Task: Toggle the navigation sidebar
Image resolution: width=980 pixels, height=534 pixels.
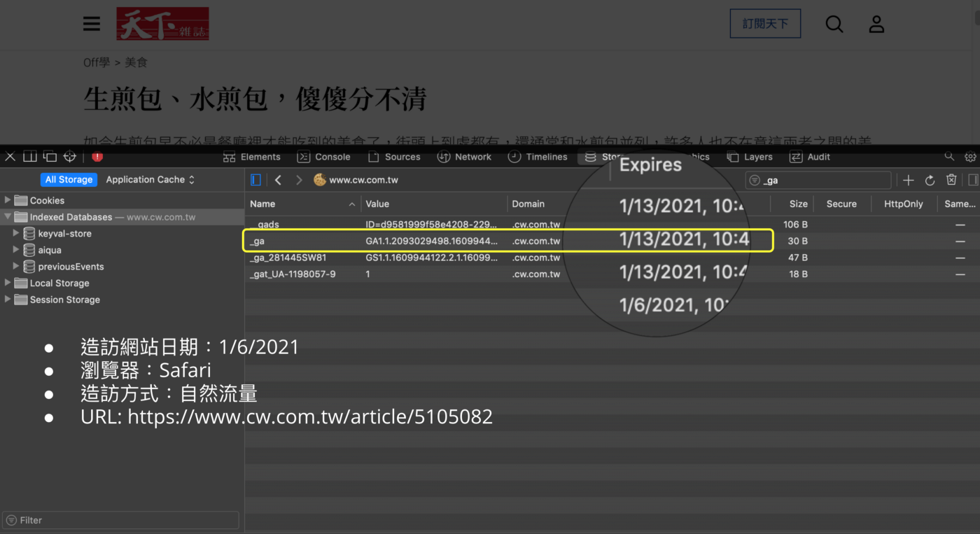Action: coord(255,180)
